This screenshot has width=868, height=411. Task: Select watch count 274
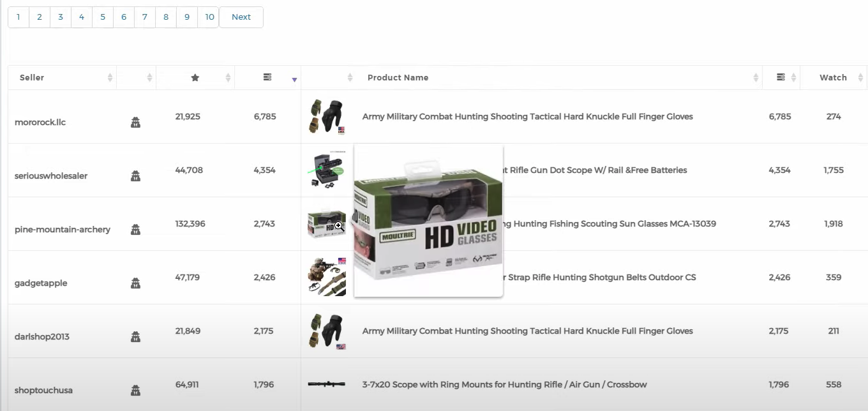(x=834, y=117)
